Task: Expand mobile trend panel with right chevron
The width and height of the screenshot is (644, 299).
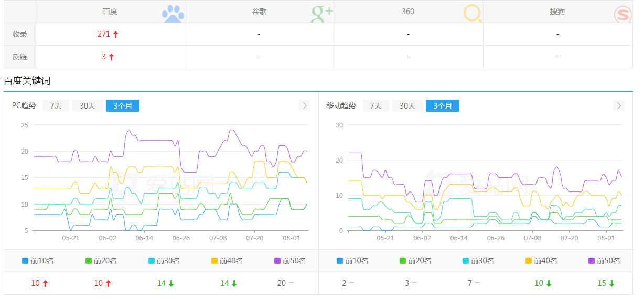Action: tap(619, 106)
